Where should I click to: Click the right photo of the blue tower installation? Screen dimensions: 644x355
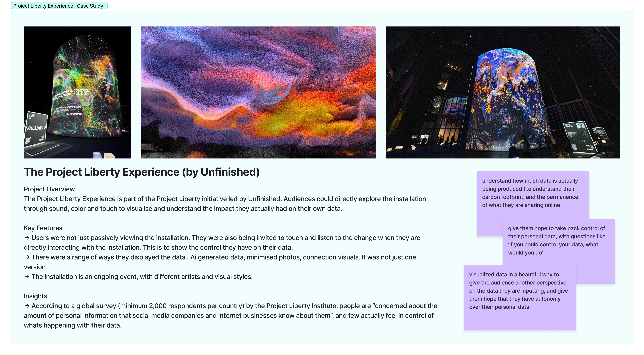503,93
